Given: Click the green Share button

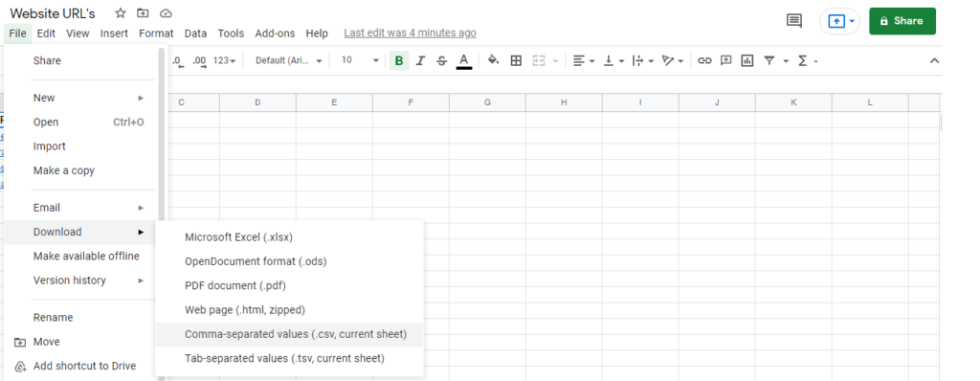Looking at the screenshot, I should [902, 21].
